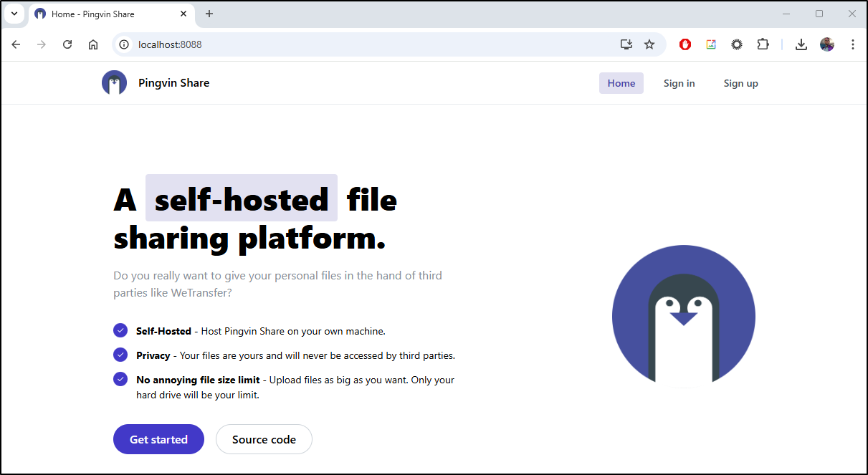
Task: Click the highlighted self-hosted heading text
Action: pos(242,198)
